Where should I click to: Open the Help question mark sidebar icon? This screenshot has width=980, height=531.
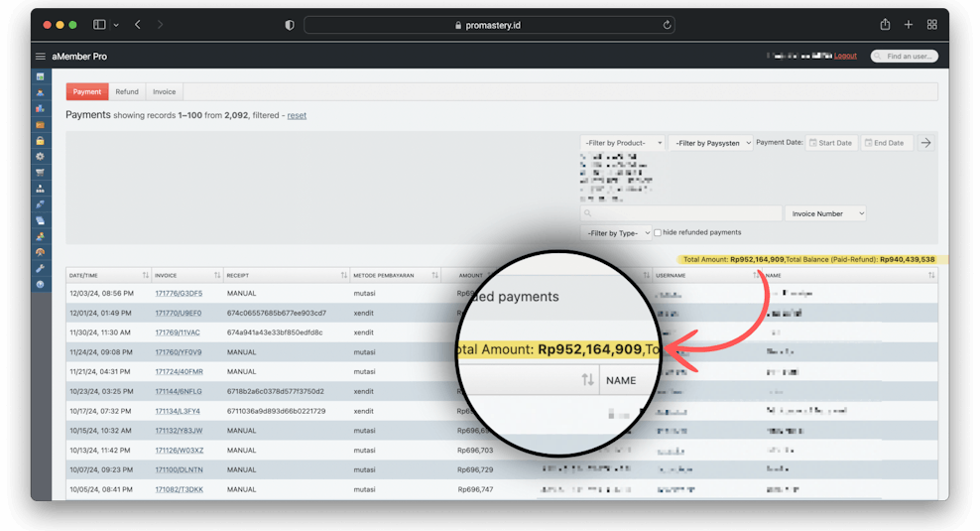click(40, 285)
